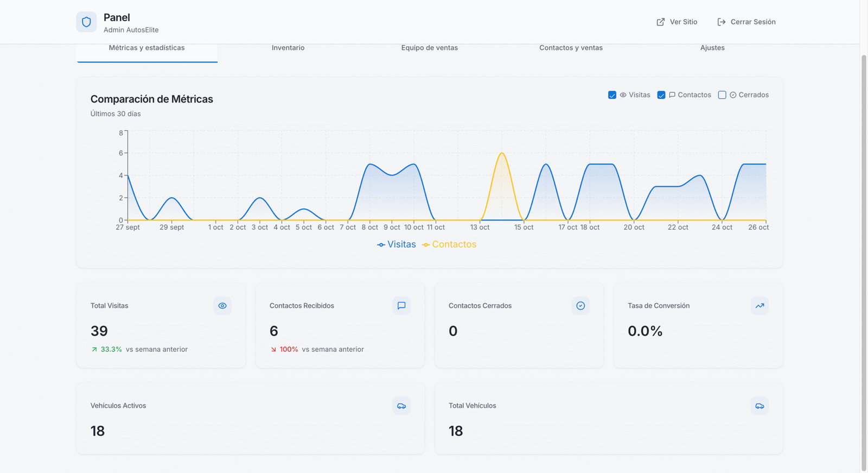The width and height of the screenshot is (868, 473).
Task: Click the shield logo icon beside Panel
Action: [x=86, y=22]
